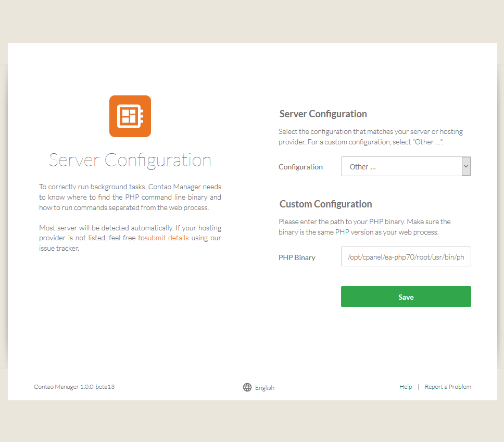This screenshot has width=504, height=442.
Task: Click the Configuration select's chevron arrow
Action: [466, 167]
